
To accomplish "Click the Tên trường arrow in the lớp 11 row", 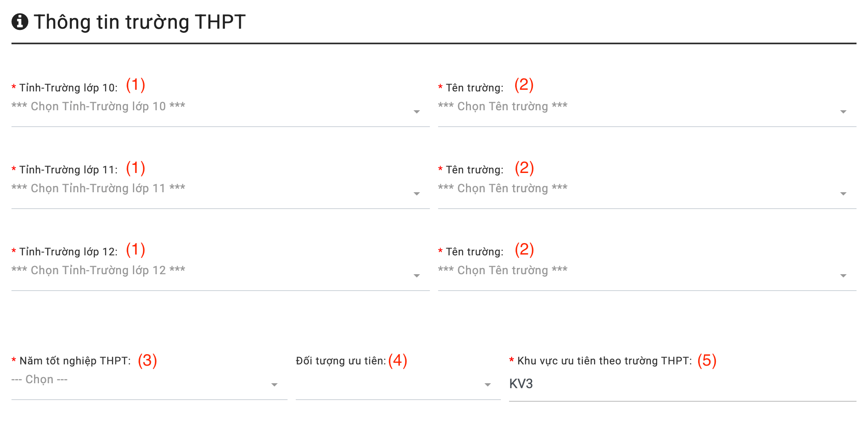I will click(x=843, y=194).
